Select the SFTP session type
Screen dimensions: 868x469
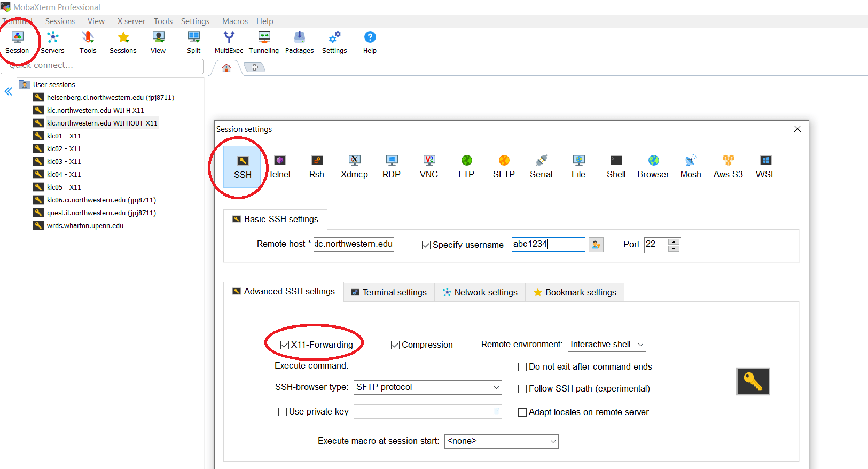504,167
